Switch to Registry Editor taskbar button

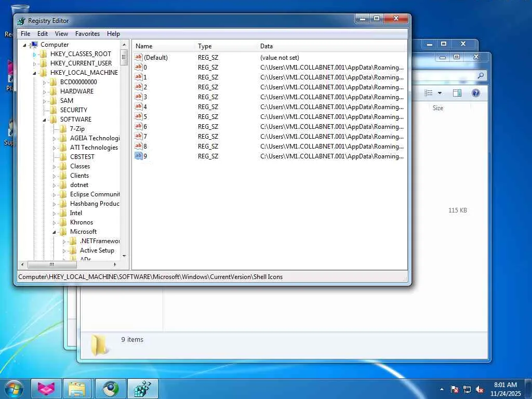pyautogui.click(x=142, y=389)
